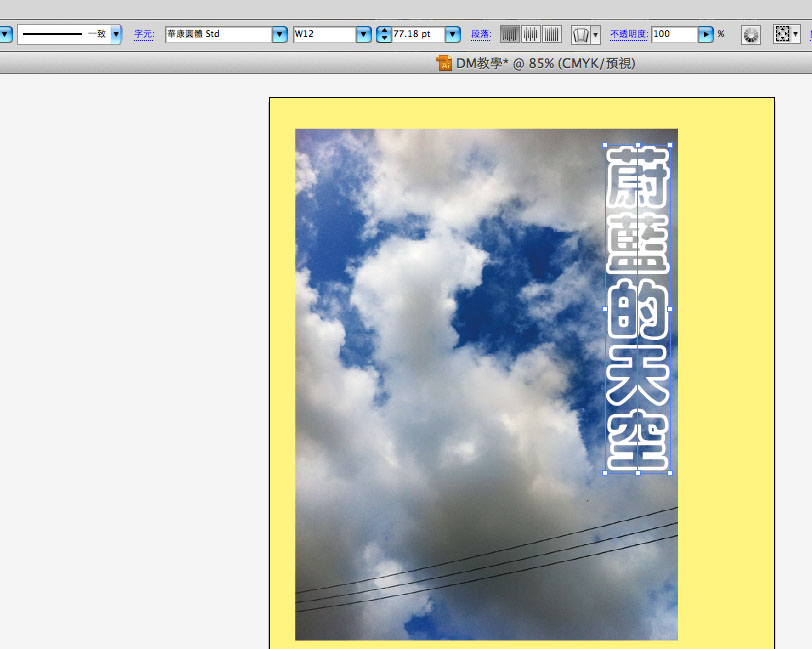Open the 段落 paragraph panel link

click(481, 34)
